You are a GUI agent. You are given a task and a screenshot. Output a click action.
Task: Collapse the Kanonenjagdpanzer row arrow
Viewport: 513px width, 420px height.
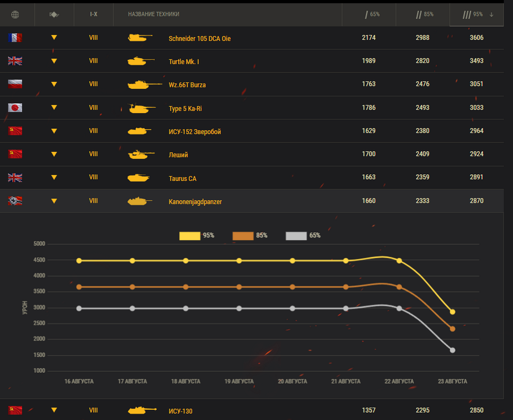click(54, 201)
